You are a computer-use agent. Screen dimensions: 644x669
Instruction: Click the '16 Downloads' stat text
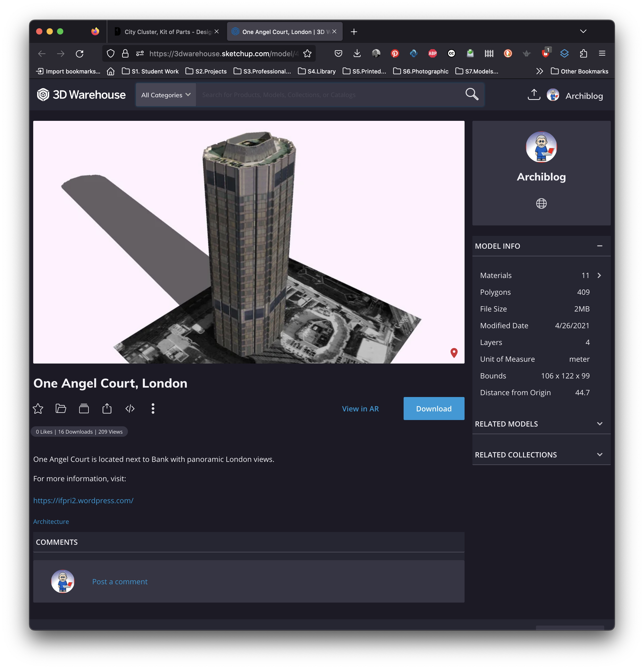click(x=75, y=432)
